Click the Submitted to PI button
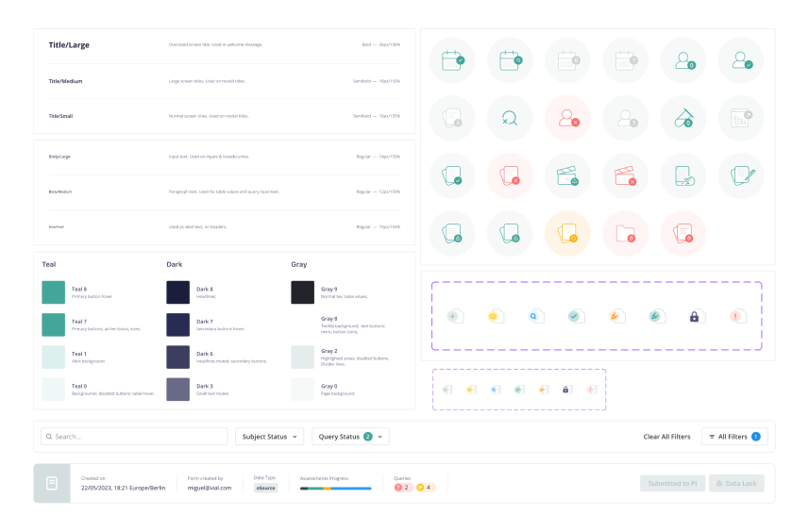 tap(671, 483)
